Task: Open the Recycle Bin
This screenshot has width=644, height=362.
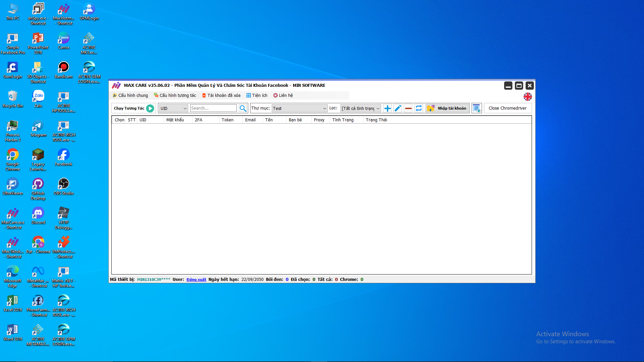Action: (x=13, y=100)
